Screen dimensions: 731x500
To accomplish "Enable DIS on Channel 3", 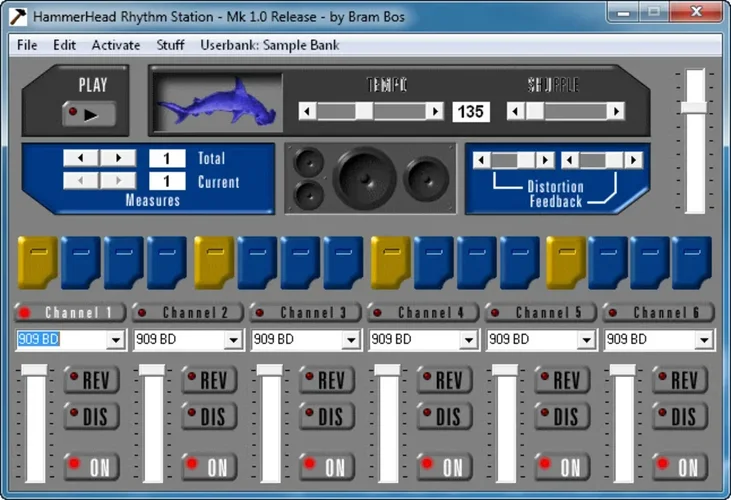I will pyautogui.click(x=325, y=416).
